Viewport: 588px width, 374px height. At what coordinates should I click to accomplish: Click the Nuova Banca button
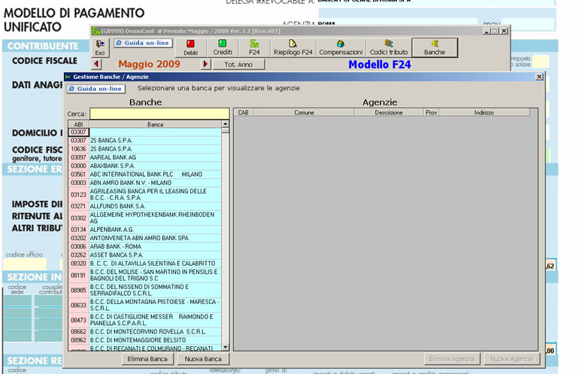tap(203, 359)
